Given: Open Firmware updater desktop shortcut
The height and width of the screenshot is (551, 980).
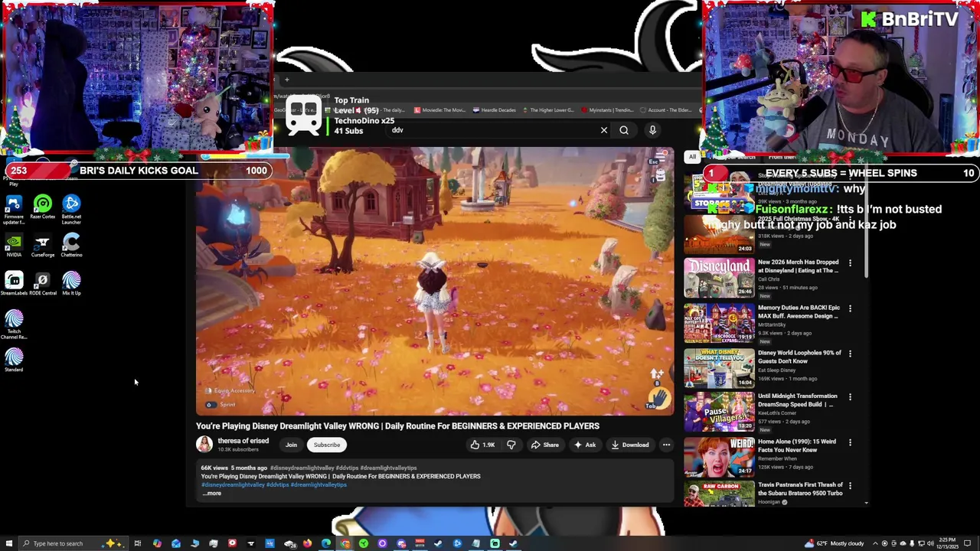Looking at the screenshot, I should tap(14, 209).
